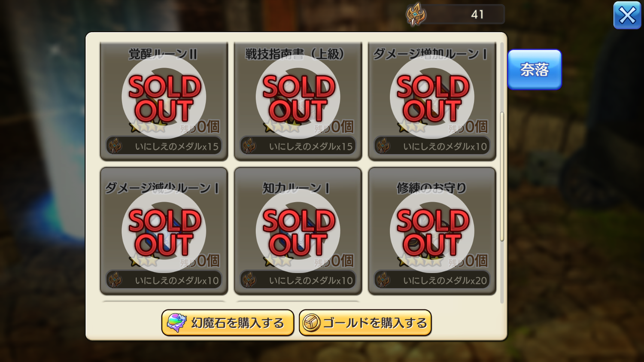Viewport: 644px width, 362px height.
Task: Click the rainbow 幻魔石 gem icon
Action: click(x=176, y=323)
